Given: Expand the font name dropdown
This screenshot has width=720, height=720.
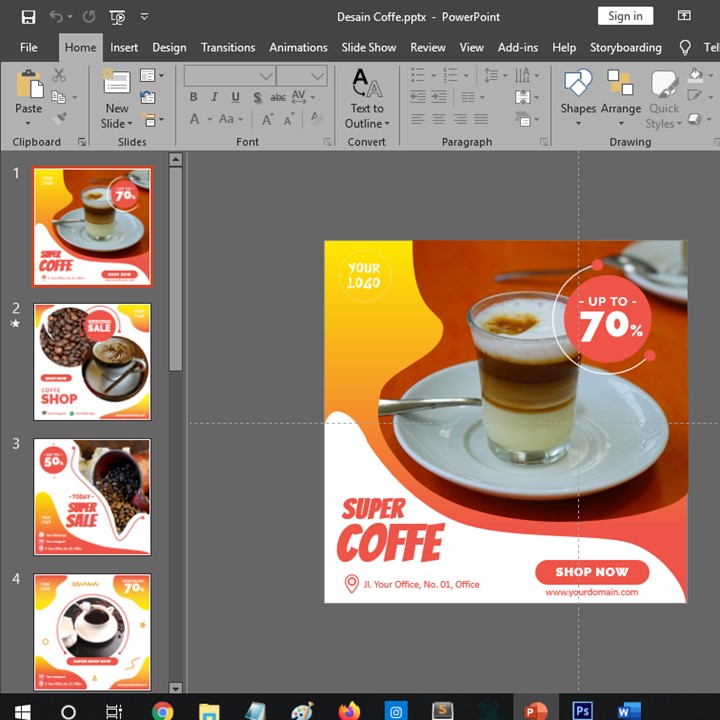Looking at the screenshot, I should click(x=266, y=76).
